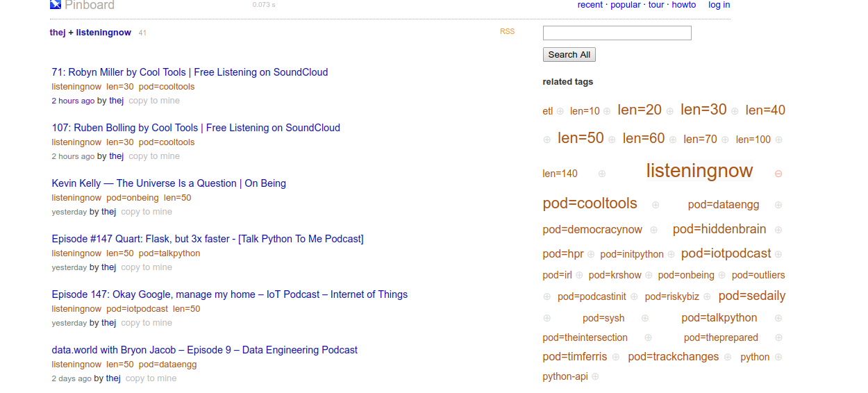The height and width of the screenshot is (393, 868).
Task: Remove listeningnow using the red minus icon
Action: pyautogui.click(x=778, y=174)
